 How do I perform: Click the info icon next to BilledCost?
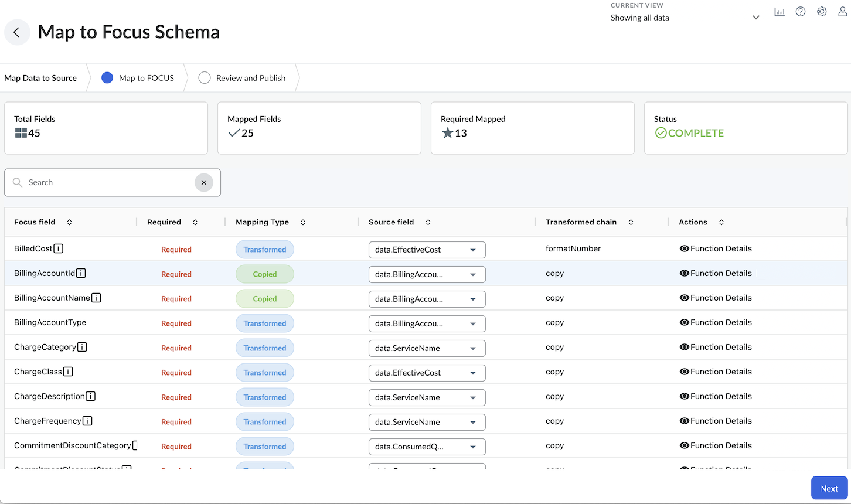[x=59, y=248]
